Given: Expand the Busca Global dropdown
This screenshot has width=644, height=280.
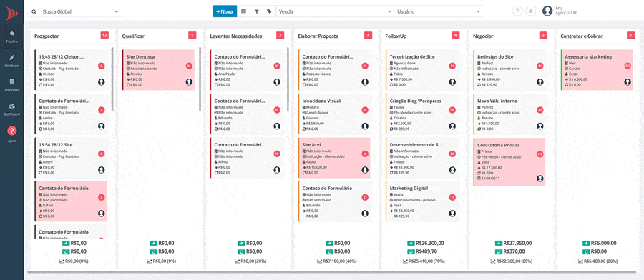Looking at the screenshot, I should pos(76,11).
